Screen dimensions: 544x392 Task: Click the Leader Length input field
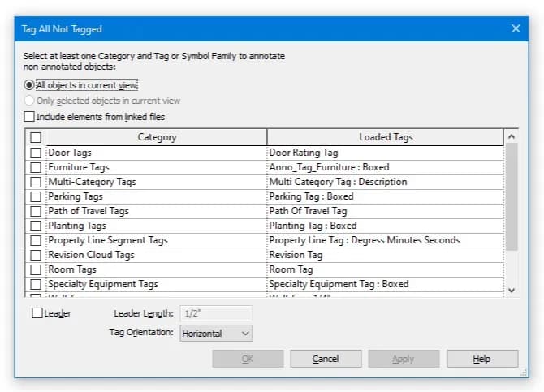tap(216, 313)
